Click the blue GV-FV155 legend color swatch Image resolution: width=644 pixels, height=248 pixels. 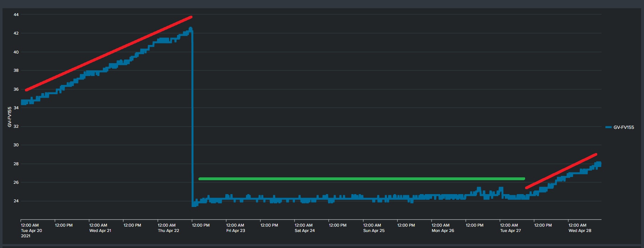(609, 127)
